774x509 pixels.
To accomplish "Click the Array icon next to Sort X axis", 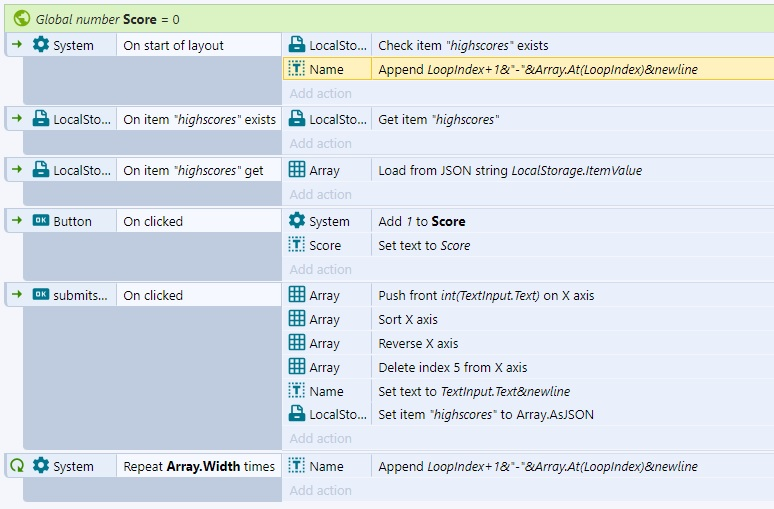I will [297, 319].
